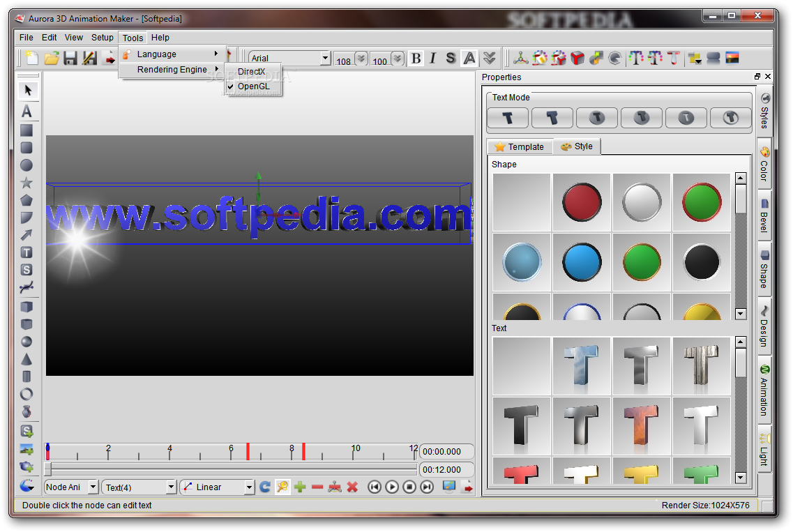Jump to the first frame
Viewport: 793px width, 532px height.
375,487
